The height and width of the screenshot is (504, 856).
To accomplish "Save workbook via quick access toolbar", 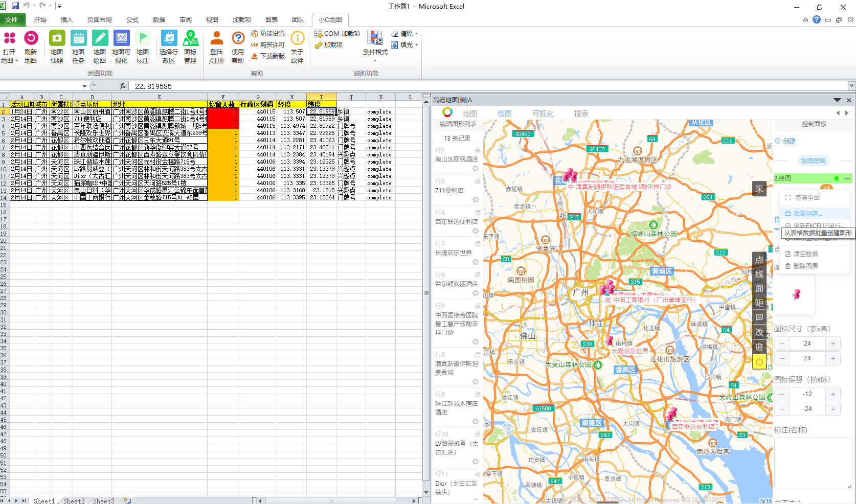I will 15,6.
